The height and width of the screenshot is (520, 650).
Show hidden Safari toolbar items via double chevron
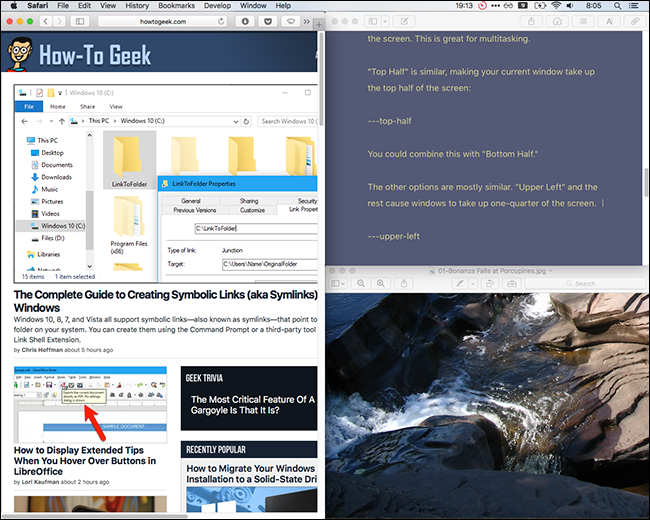307,22
